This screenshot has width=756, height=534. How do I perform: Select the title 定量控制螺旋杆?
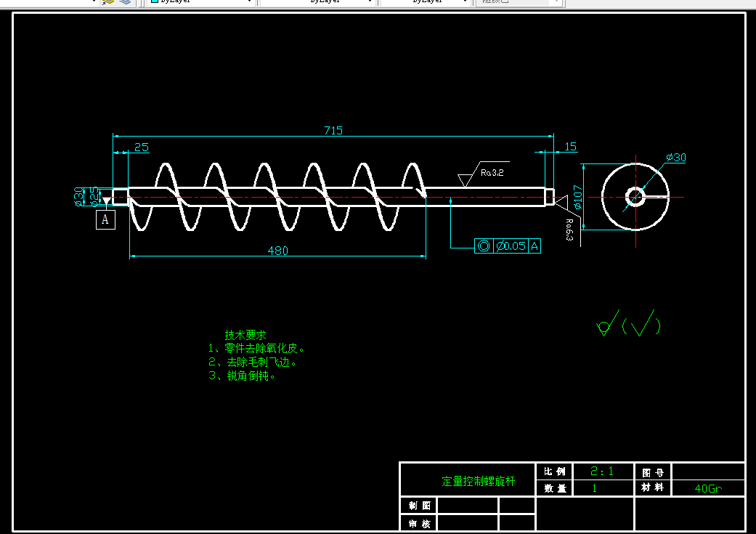click(479, 481)
